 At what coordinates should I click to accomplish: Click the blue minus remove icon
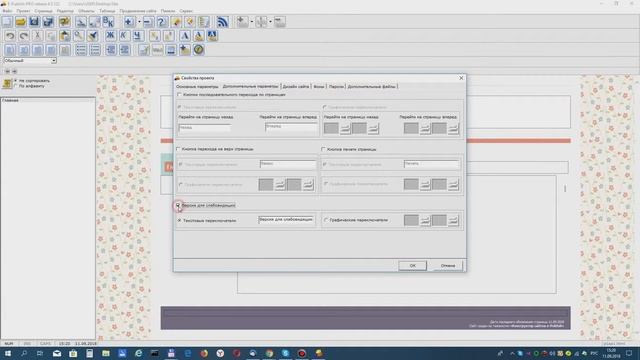coord(149,22)
